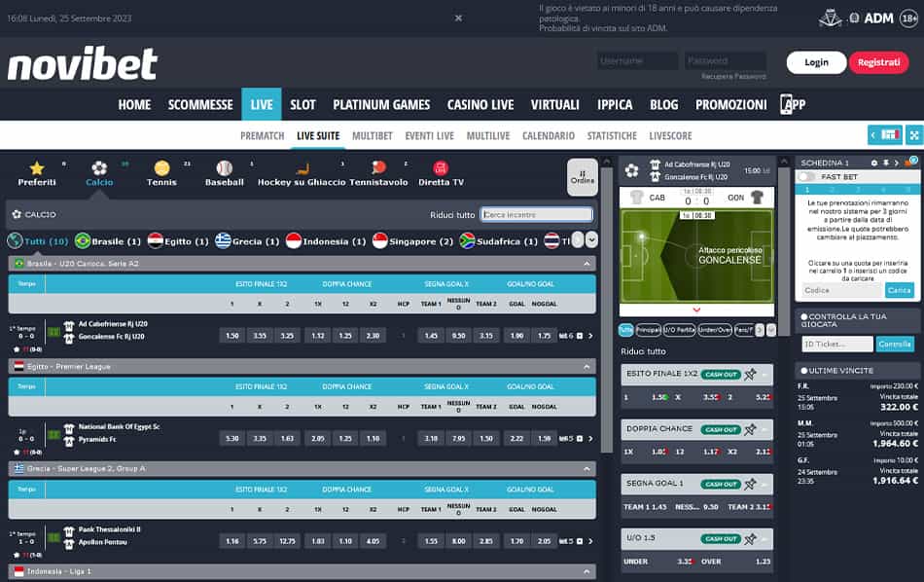Viewport: 924px width, 582px height.
Task: Select the Baseball sport icon
Action: coord(225,168)
